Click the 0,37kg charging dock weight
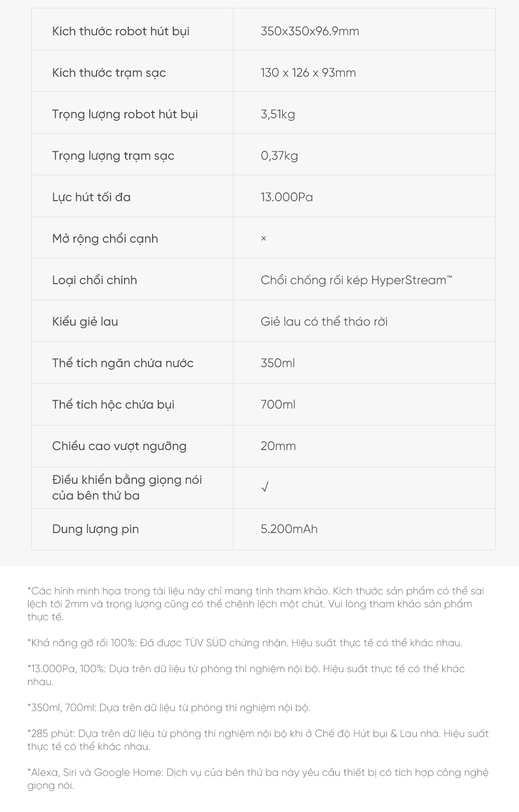519x812 pixels. tap(279, 156)
